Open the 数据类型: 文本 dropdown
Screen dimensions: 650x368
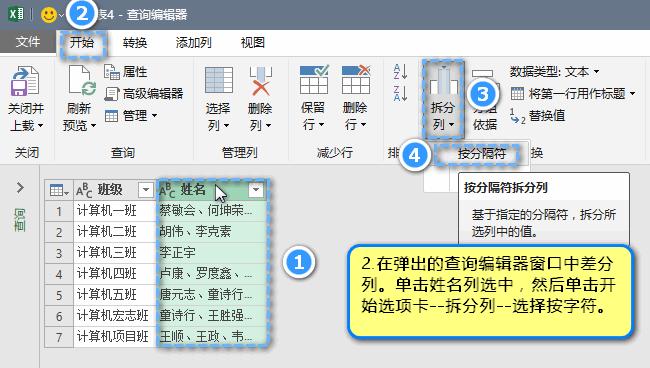click(555, 72)
